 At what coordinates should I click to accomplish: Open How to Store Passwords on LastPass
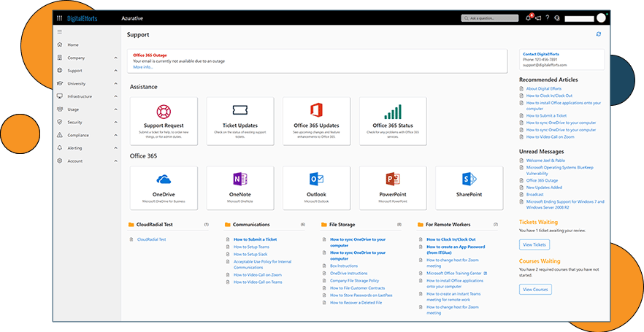pos(361,295)
